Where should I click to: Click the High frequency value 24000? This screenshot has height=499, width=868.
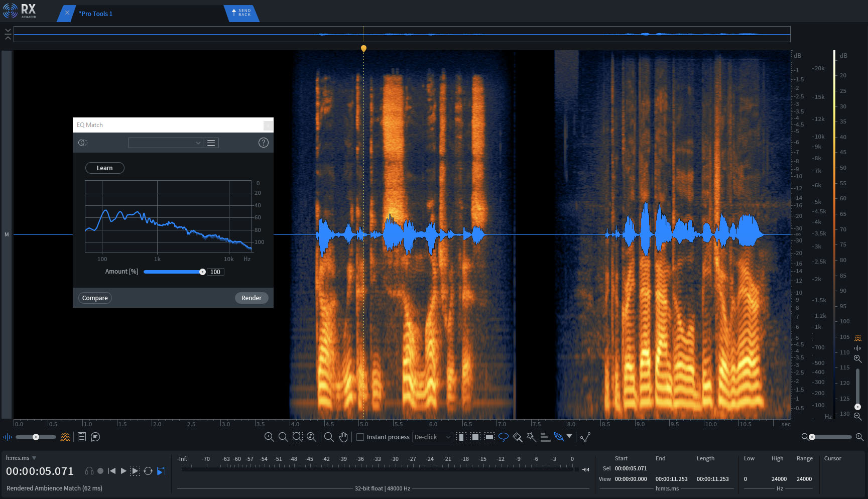pos(779,479)
